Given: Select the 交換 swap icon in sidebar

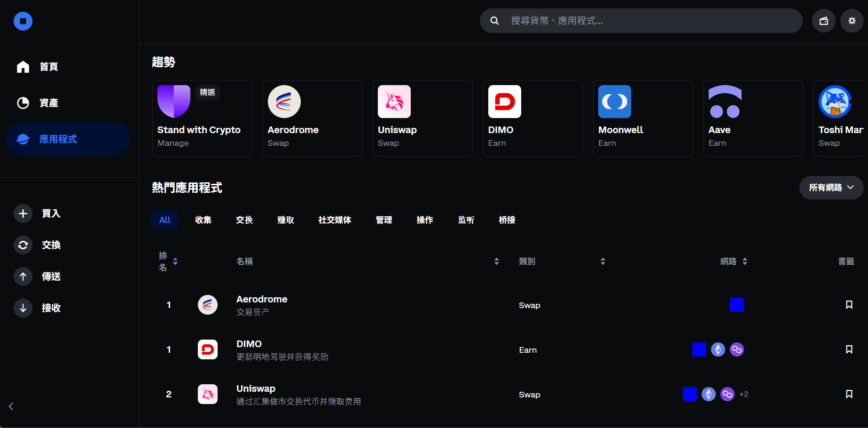Looking at the screenshot, I should click(23, 245).
